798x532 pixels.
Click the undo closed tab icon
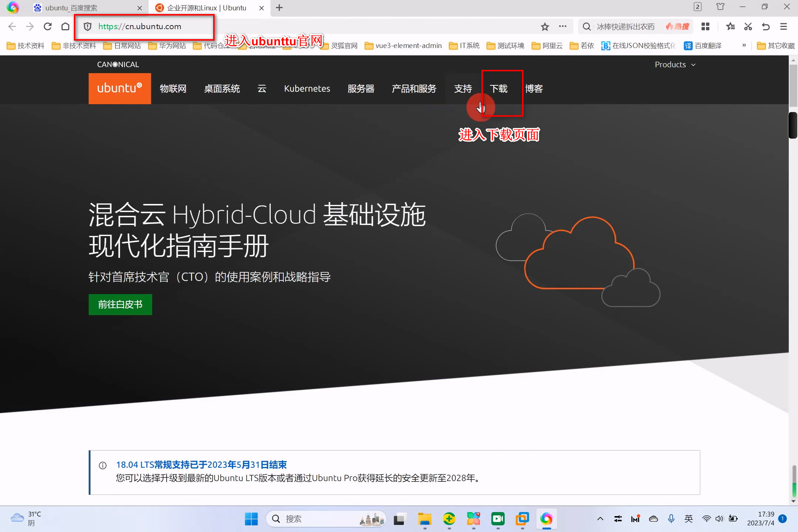(x=766, y=27)
